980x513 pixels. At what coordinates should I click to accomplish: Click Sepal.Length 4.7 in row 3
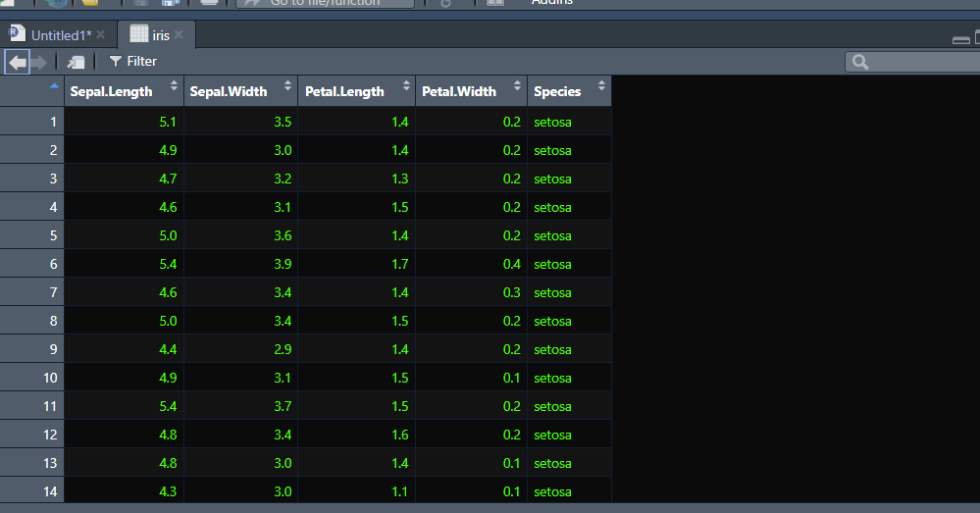tap(168, 179)
